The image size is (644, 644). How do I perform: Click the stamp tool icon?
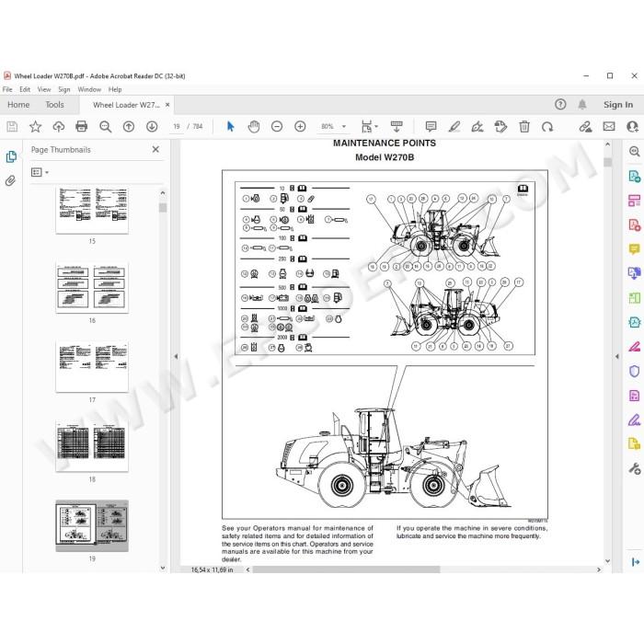point(500,127)
